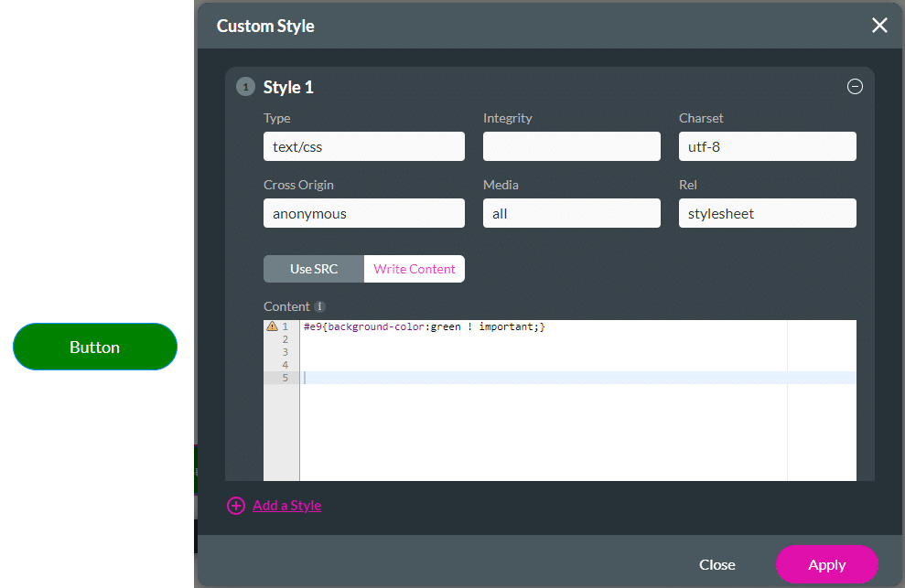The image size is (905, 588).
Task: Click line 3 in the Content code editor
Action: pyautogui.click(x=412, y=351)
